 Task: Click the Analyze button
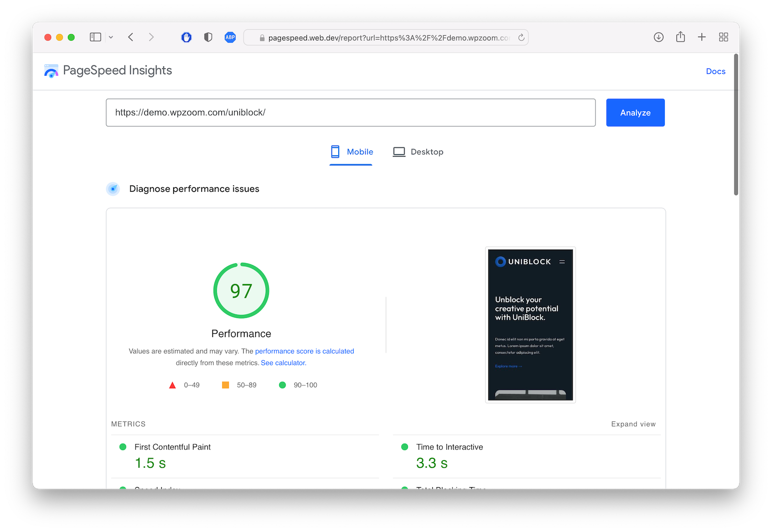[x=635, y=112]
